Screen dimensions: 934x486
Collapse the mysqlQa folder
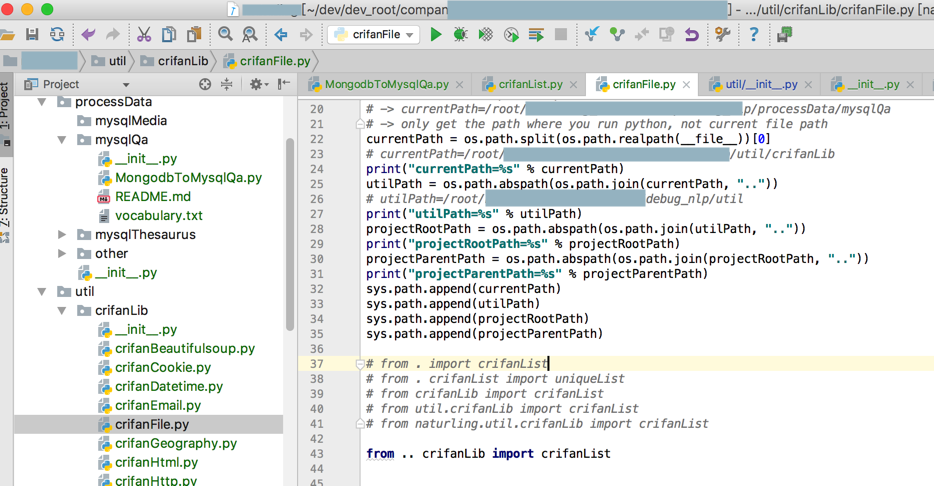[x=62, y=140]
